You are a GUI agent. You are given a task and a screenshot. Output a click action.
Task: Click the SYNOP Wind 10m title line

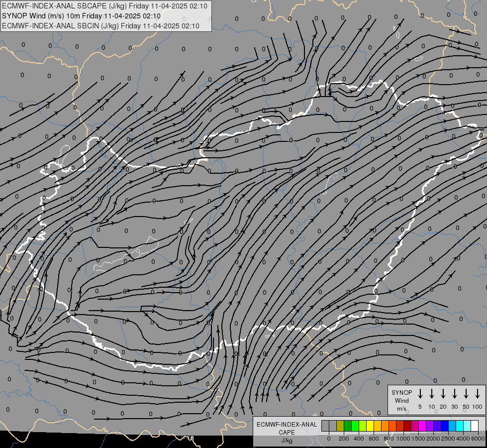point(82,16)
